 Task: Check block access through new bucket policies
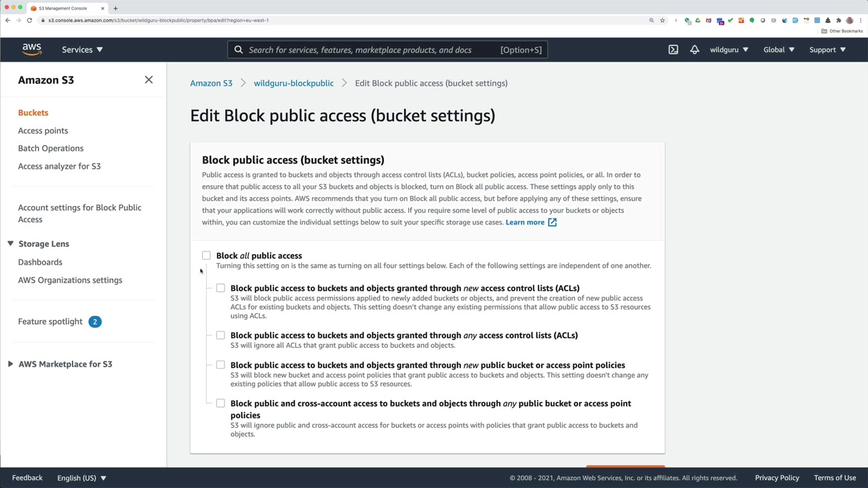pyautogui.click(x=220, y=365)
